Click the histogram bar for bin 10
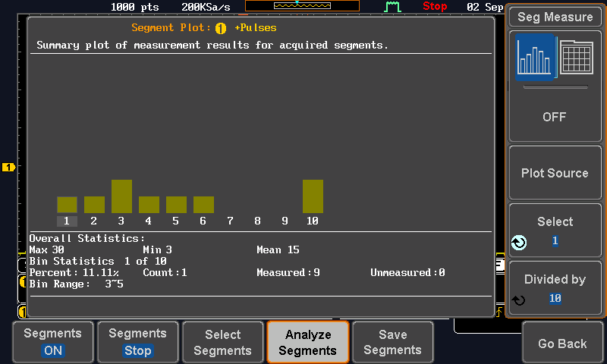607x364 pixels. 313,196
